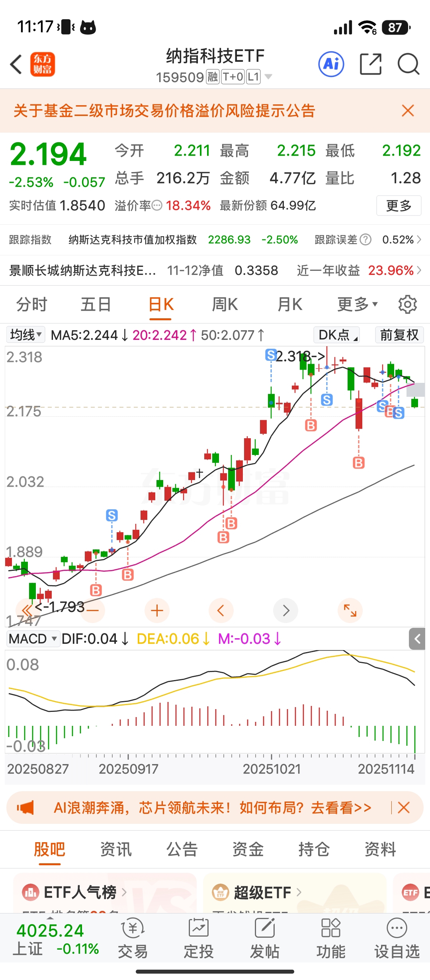Viewport: 430px width, 980px height.
Task: Close the premium risk announcement banner
Action: tap(408, 111)
